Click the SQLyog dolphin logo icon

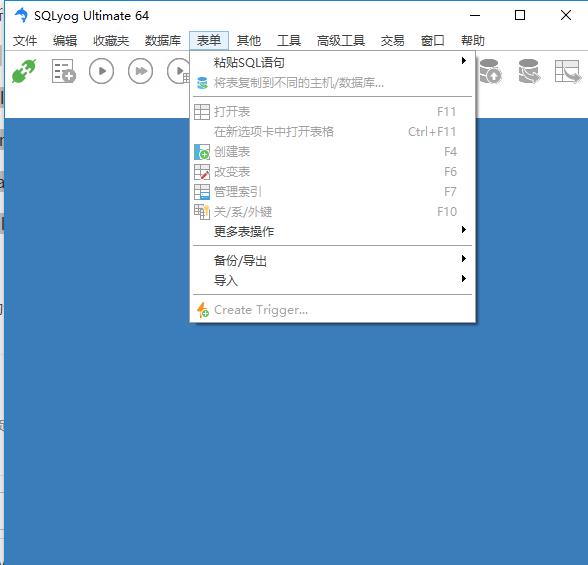(x=21, y=15)
